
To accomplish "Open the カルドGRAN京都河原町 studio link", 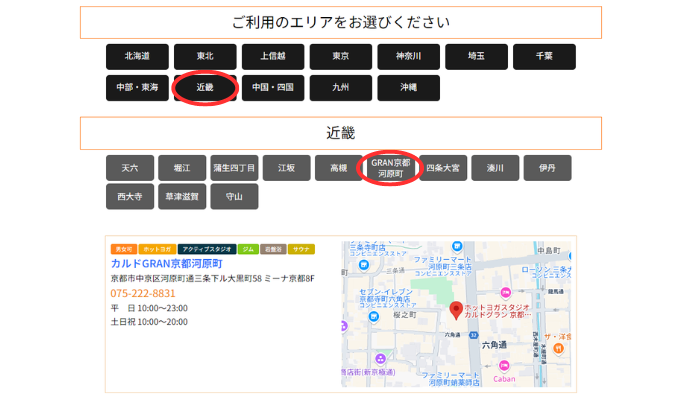I will coord(167,263).
